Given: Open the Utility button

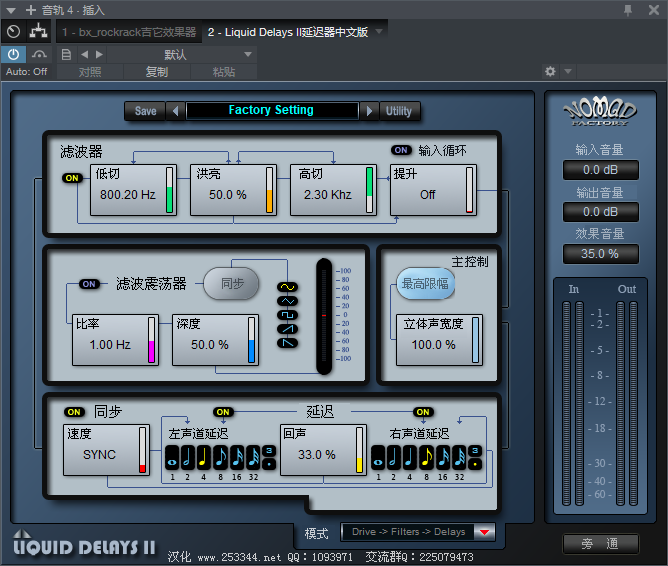Looking at the screenshot, I should click(399, 111).
